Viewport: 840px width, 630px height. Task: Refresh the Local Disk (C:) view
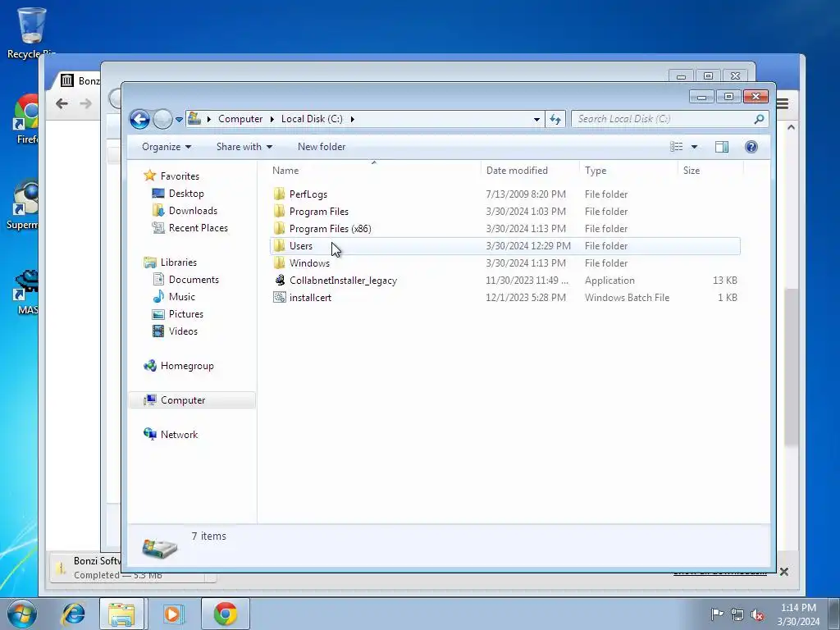[555, 119]
